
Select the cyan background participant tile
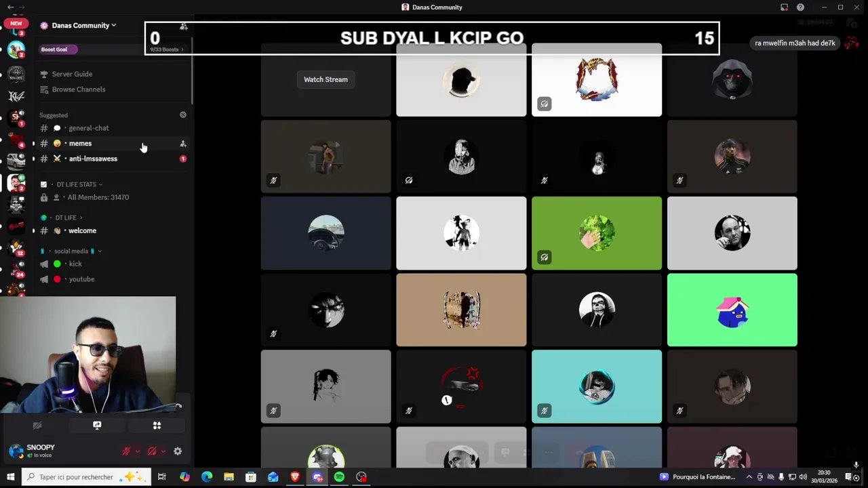tap(597, 386)
